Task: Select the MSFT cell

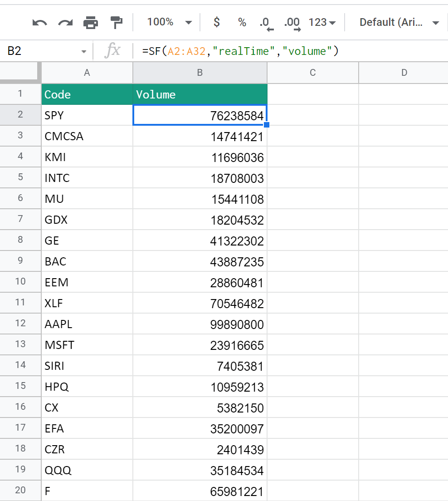Action: click(x=87, y=345)
